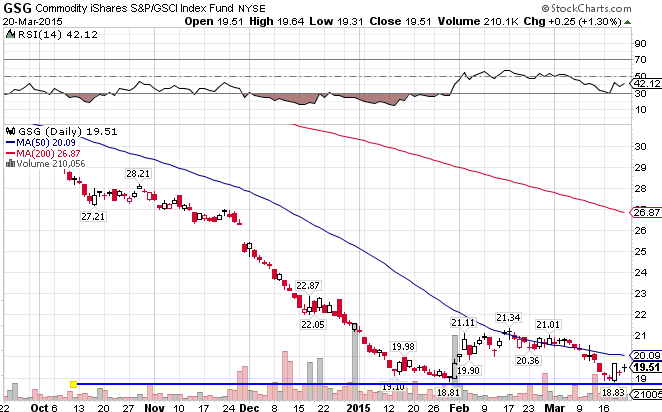Click the candlestick icon next to GSG (Daily)
The height and width of the screenshot is (412, 662).
tap(10, 131)
